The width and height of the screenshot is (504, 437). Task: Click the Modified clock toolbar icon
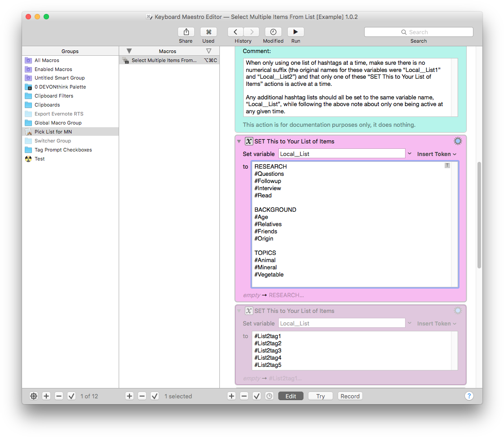pyautogui.click(x=273, y=32)
